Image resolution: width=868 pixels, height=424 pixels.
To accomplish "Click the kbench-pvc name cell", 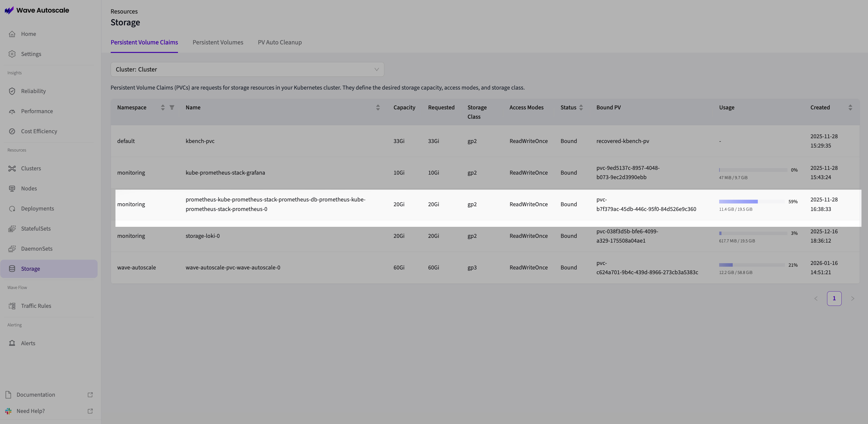I will click(x=200, y=141).
